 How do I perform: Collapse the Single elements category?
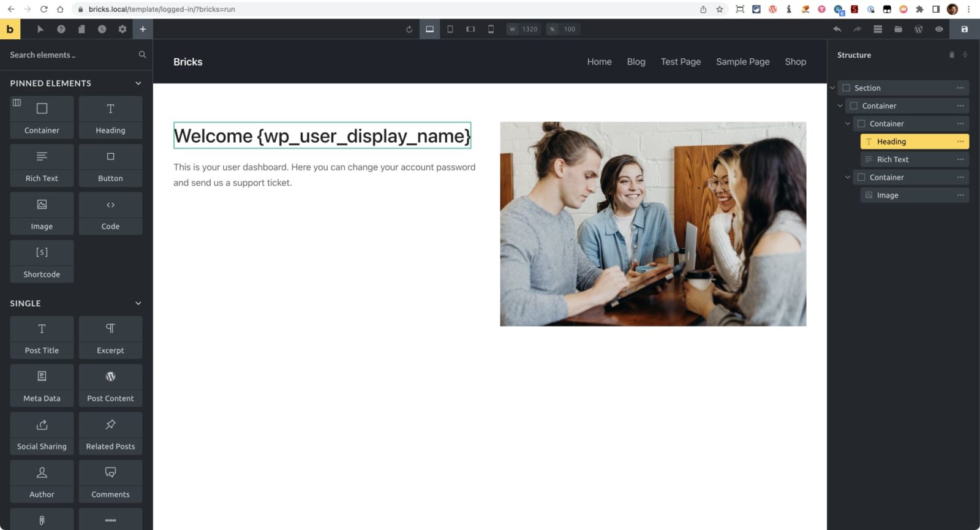(x=138, y=303)
